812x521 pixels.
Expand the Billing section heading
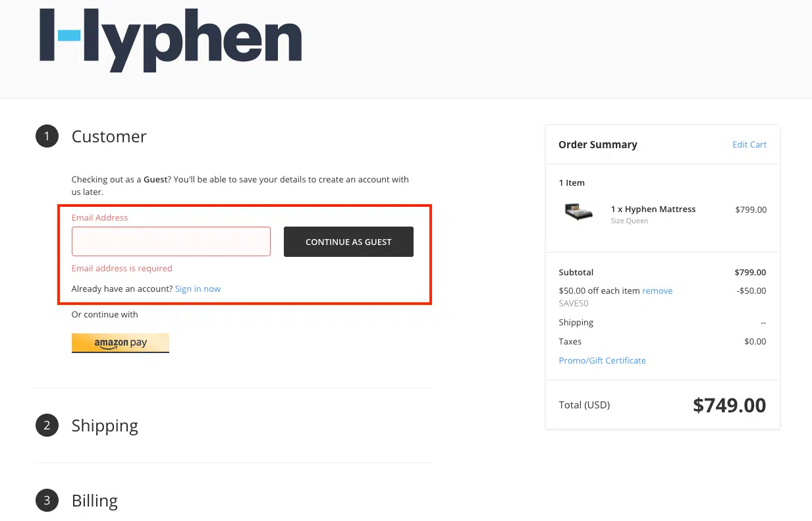pos(95,501)
